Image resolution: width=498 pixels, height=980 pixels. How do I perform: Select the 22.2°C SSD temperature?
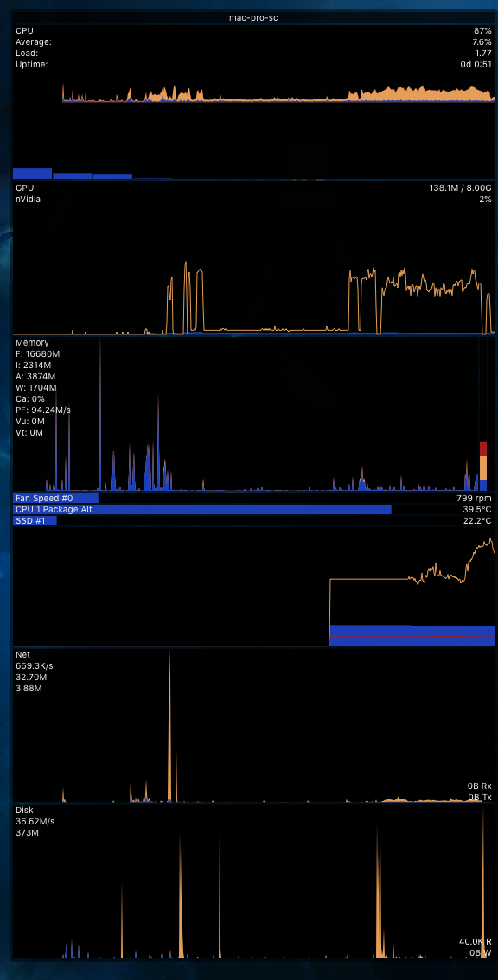coord(476,520)
